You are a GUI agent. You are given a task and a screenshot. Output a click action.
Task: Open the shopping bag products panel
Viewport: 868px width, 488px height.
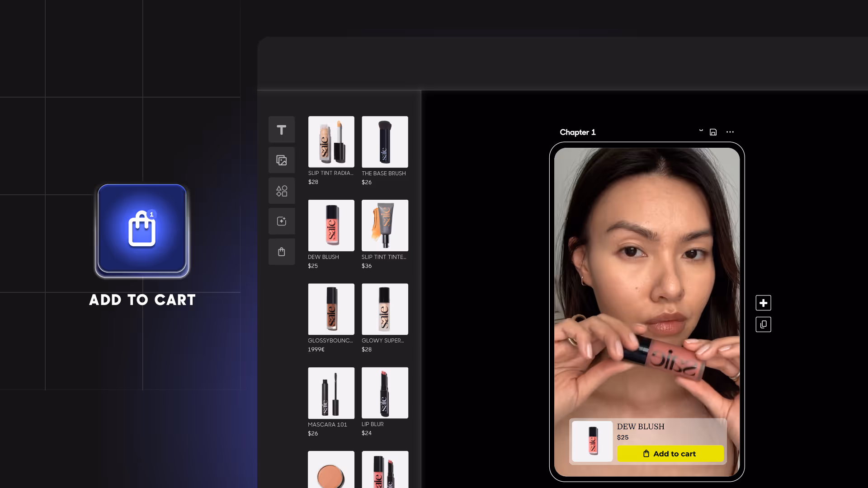coord(281,252)
